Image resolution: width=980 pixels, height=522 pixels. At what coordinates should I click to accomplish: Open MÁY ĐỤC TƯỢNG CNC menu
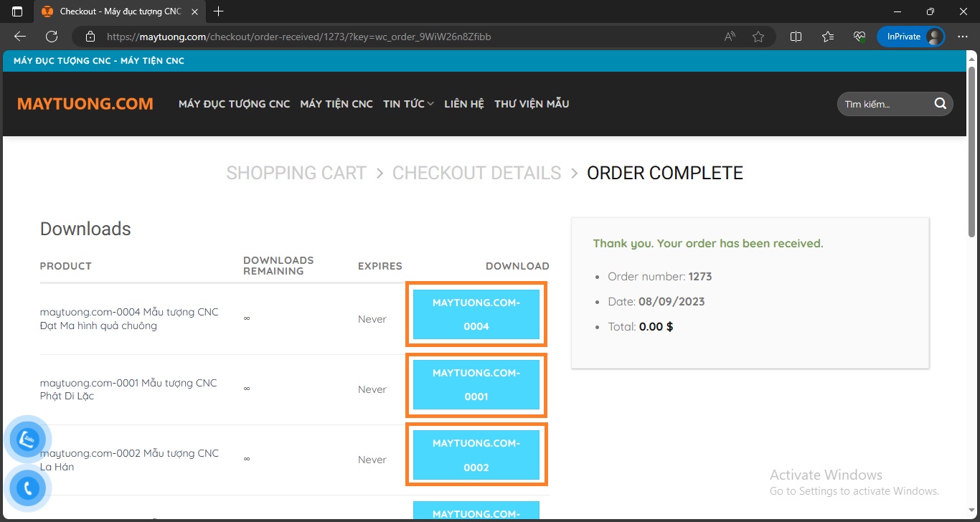pyautogui.click(x=235, y=104)
